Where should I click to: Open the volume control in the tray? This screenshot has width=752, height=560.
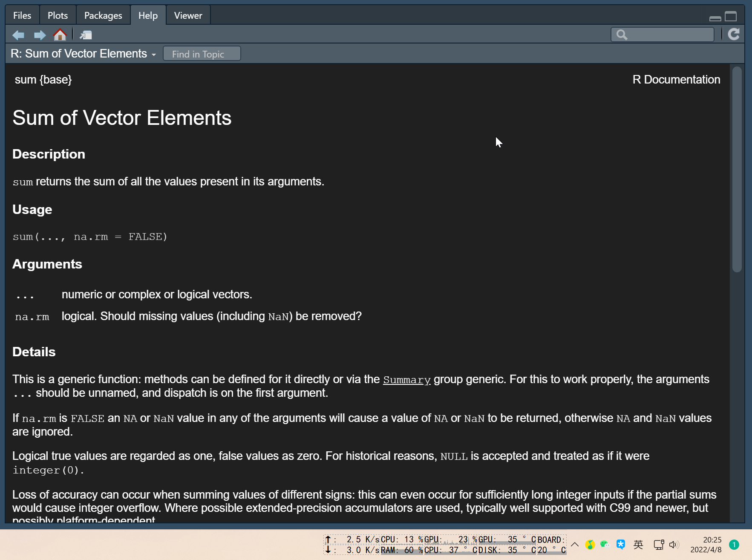point(674,545)
